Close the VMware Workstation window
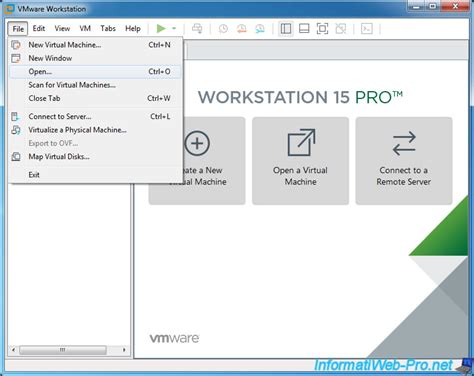This screenshot has width=474, height=376. [455, 6]
